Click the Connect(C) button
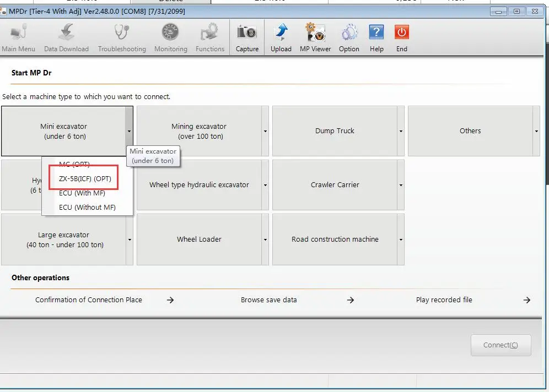Viewport: 549px width, 392px height. point(500,345)
